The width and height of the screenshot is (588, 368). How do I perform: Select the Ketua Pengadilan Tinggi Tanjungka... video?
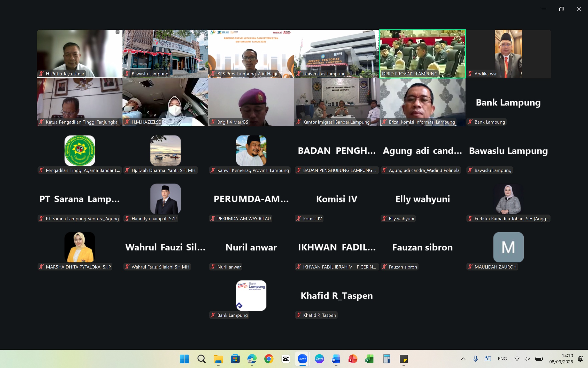[x=80, y=102]
